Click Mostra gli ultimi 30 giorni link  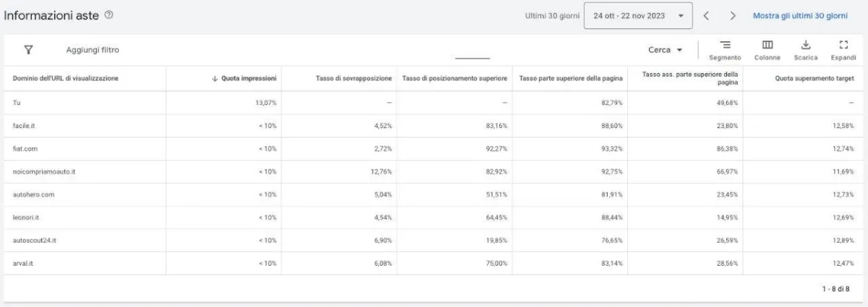(x=800, y=15)
